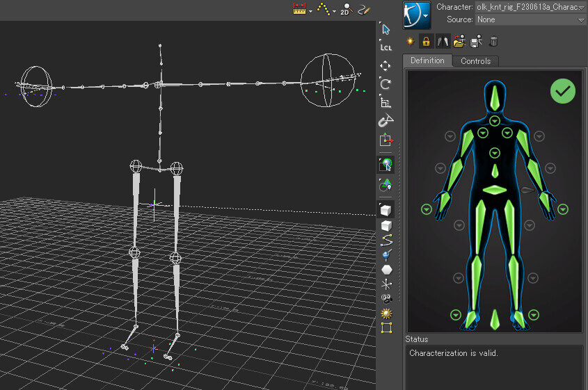Click the load character folder icon

point(459,41)
